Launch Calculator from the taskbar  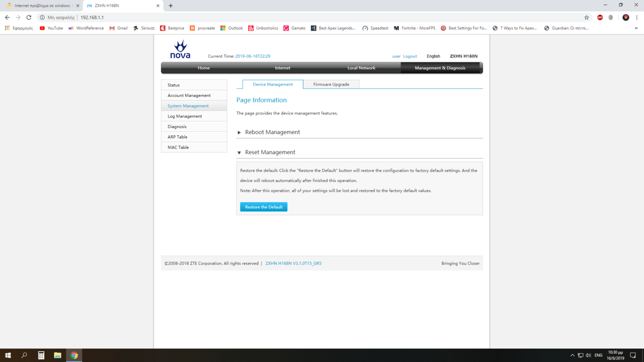(41, 355)
